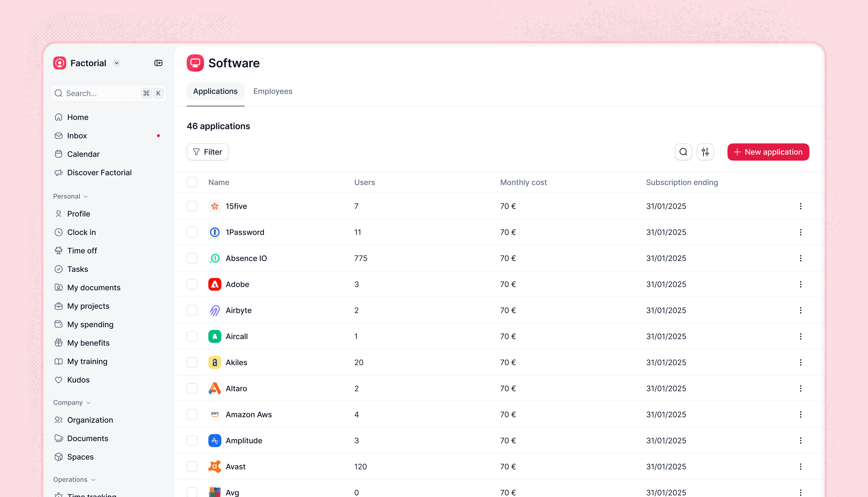Focus the sidebar Search field
The width and height of the screenshot is (868, 497).
pos(108,94)
